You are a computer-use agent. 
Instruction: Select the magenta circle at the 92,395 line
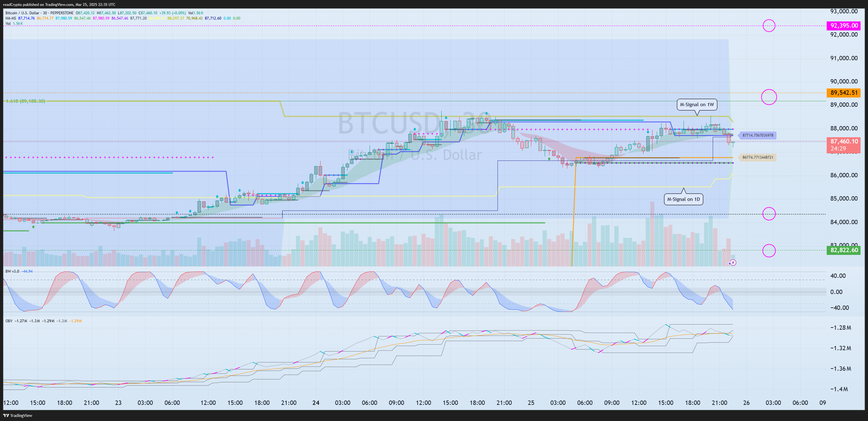[x=769, y=25]
